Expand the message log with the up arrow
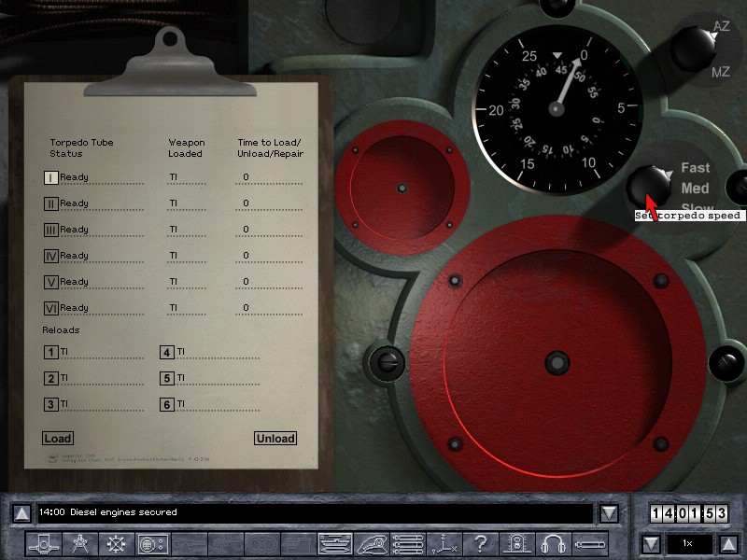The image size is (747, 560). pyautogui.click(x=21, y=513)
